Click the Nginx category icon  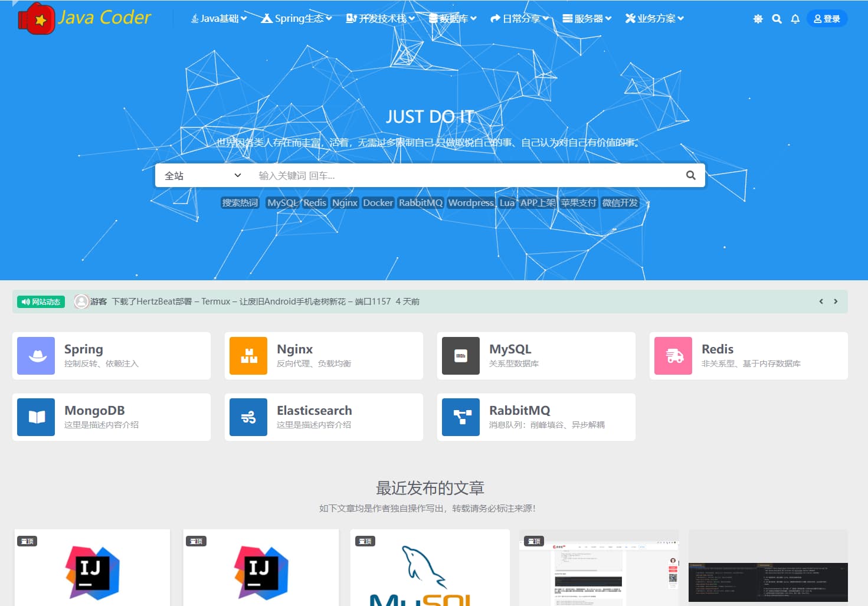(x=248, y=356)
